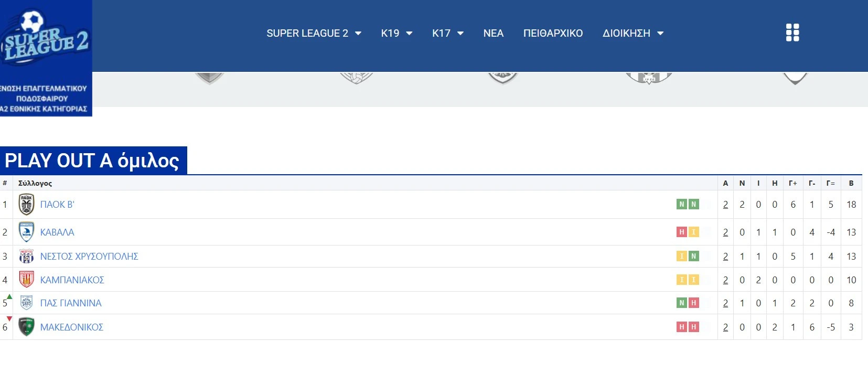
Task: Open the ΜΑΚΕΔΟΝΙΚΟΣ team link
Action: click(71, 327)
